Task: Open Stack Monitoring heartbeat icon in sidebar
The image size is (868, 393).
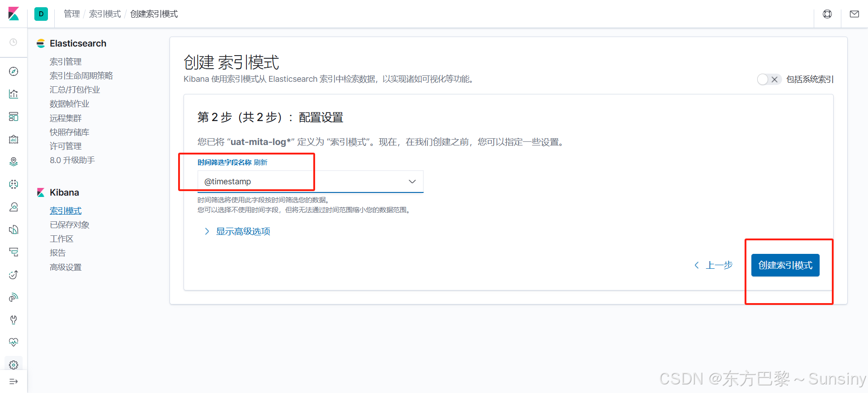Action: click(x=14, y=342)
